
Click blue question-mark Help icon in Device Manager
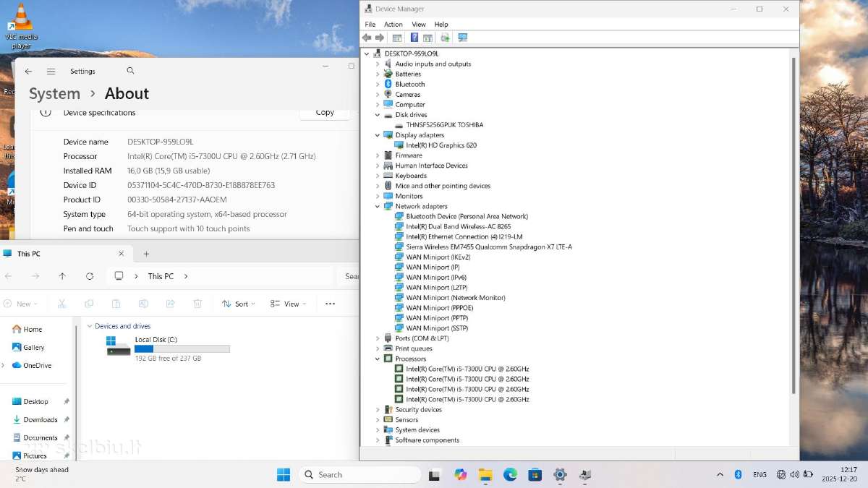click(414, 38)
